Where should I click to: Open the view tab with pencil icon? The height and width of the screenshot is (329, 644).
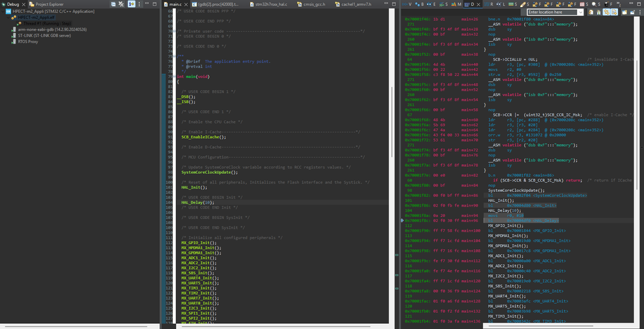(x=525, y=4)
